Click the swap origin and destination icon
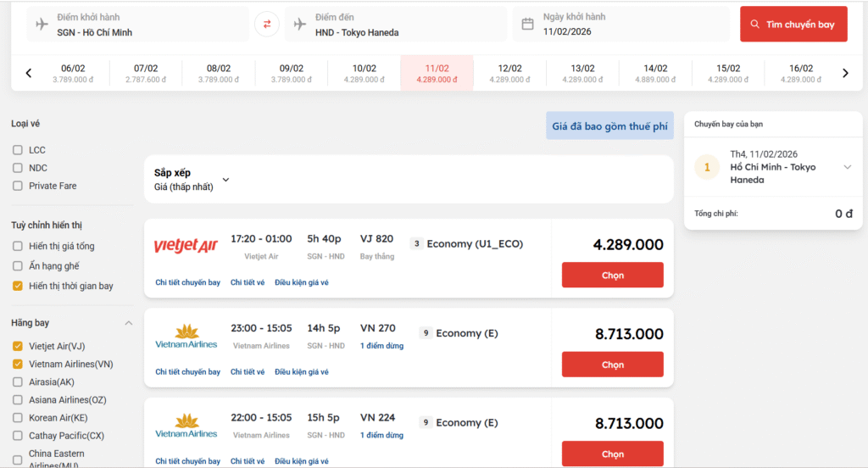This screenshot has width=868, height=468. point(267,25)
